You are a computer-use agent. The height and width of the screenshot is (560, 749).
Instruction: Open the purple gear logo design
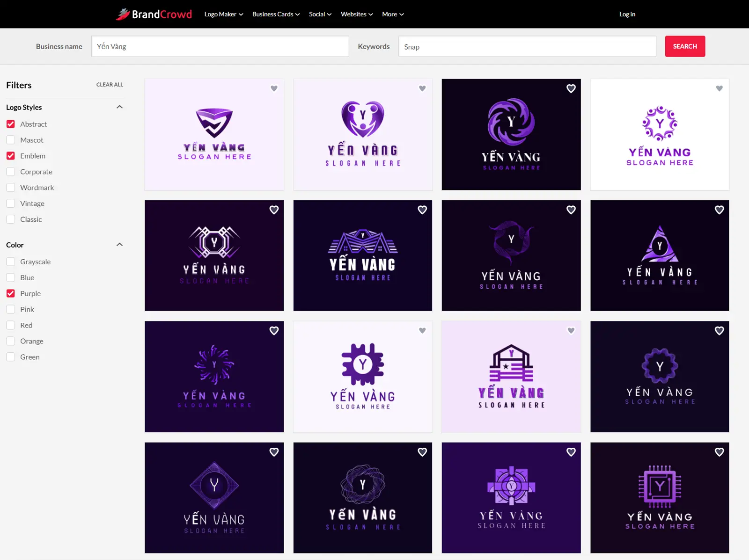pos(363,377)
